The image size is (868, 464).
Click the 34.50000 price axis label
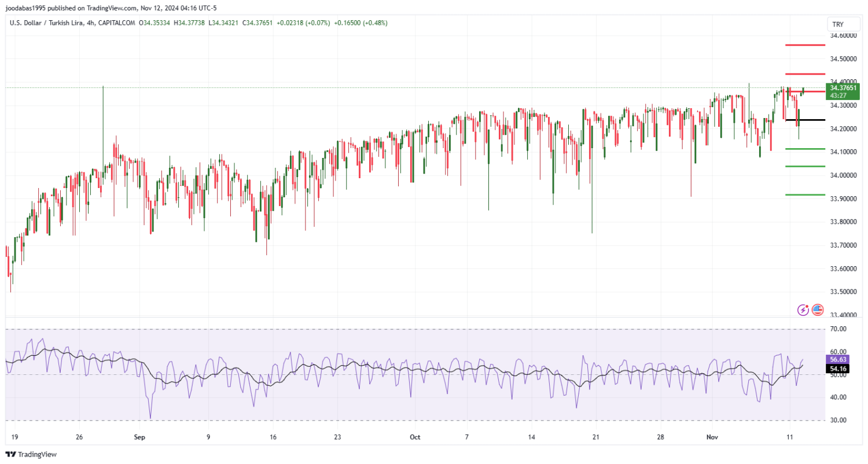[843, 58]
